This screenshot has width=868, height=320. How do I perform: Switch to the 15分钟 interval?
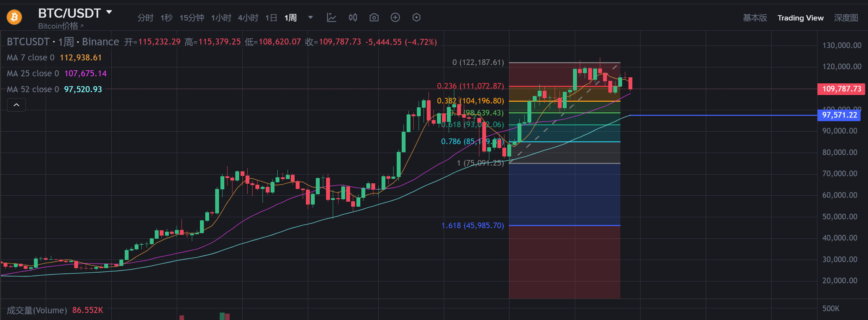point(192,18)
